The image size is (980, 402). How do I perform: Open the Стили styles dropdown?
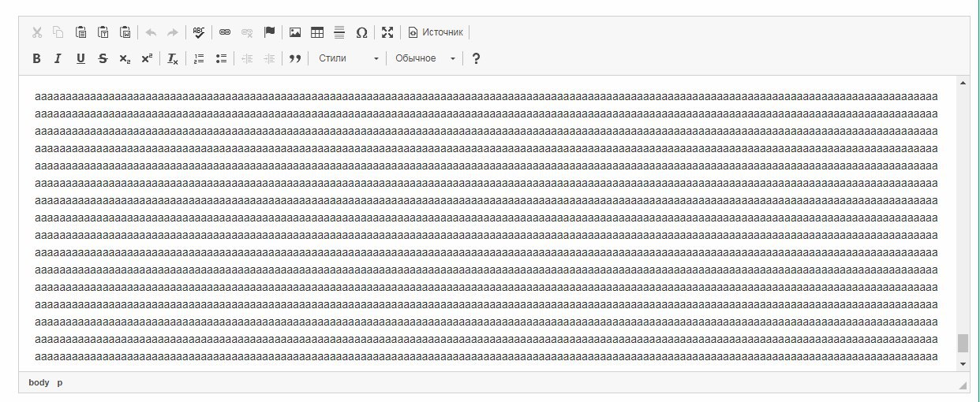click(x=348, y=58)
